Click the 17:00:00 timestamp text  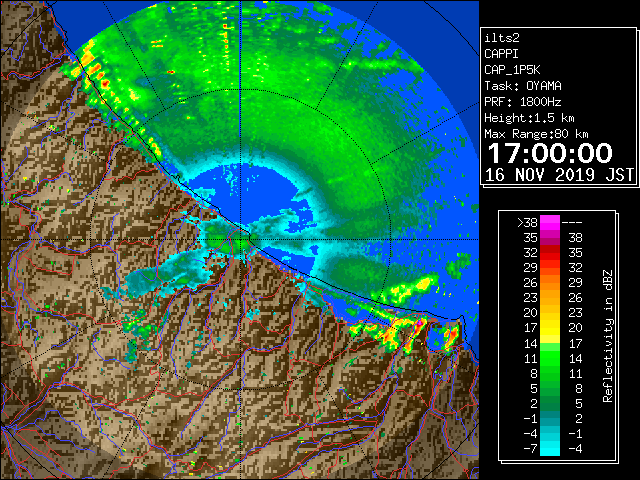tap(550, 153)
